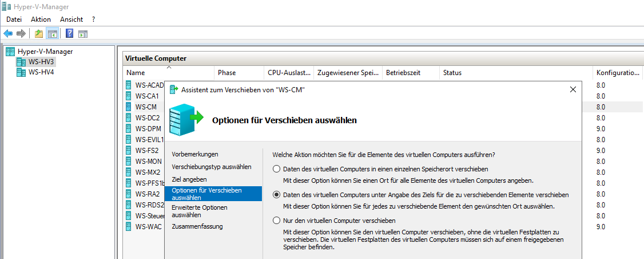
Task: Click the WS-HV4 server icon in tree
Action: (x=21, y=72)
